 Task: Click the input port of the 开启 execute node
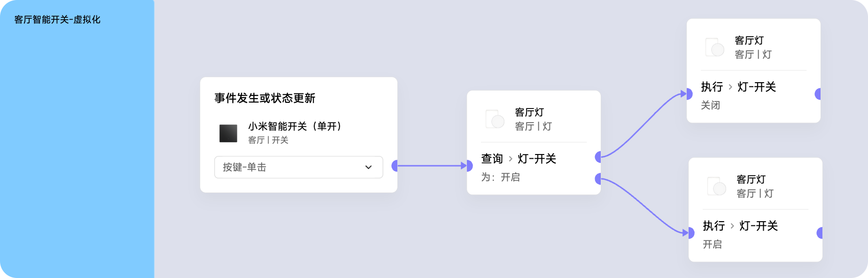691,233
